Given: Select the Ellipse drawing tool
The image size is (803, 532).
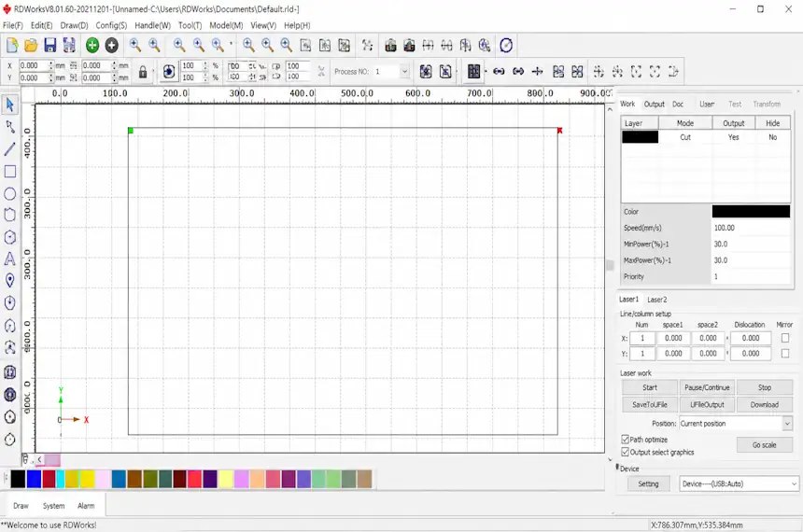Looking at the screenshot, I should [9, 193].
